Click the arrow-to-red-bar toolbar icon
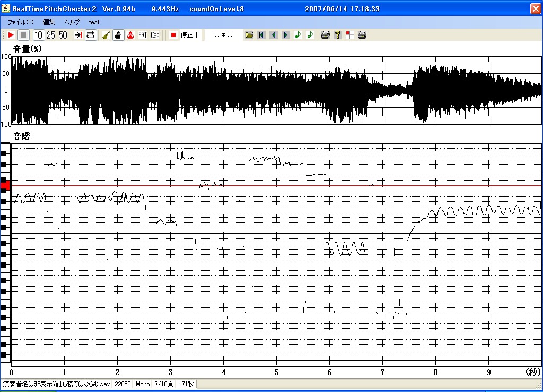Screen dimensions: 543x392 pos(78,35)
